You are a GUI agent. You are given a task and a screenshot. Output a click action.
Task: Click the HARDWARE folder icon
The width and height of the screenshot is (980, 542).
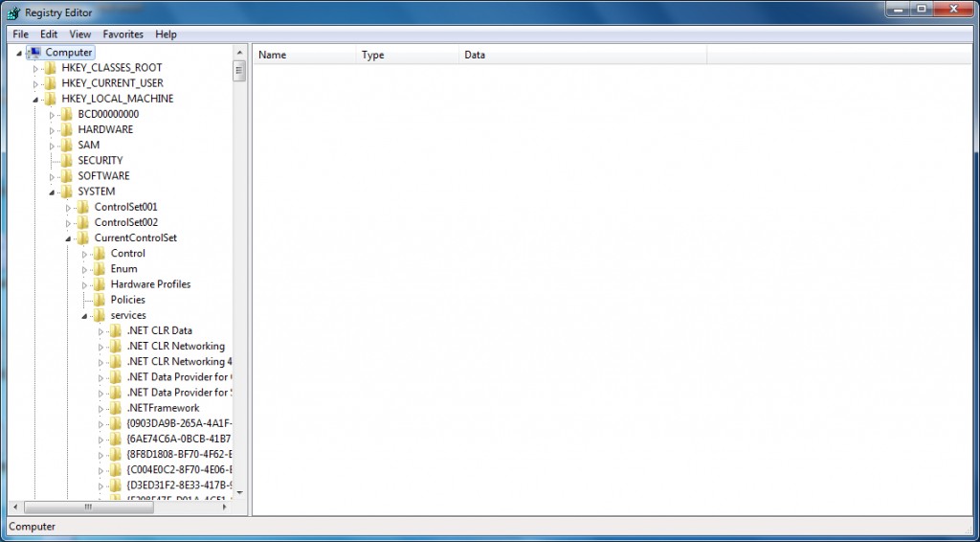coord(67,129)
